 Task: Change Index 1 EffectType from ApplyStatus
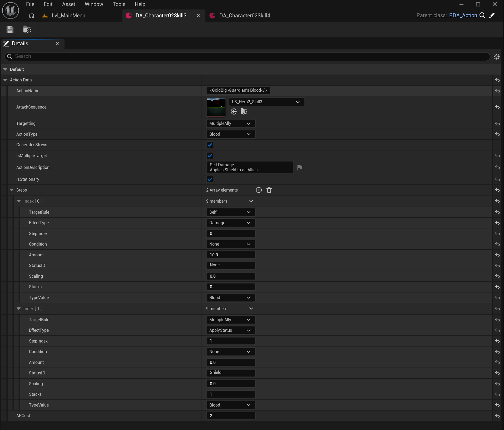[x=231, y=330]
